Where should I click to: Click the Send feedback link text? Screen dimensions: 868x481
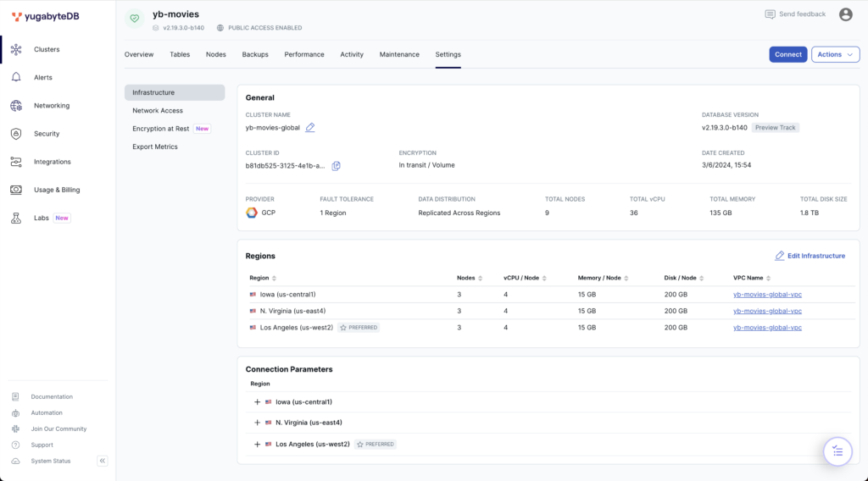click(x=802, y=14)
